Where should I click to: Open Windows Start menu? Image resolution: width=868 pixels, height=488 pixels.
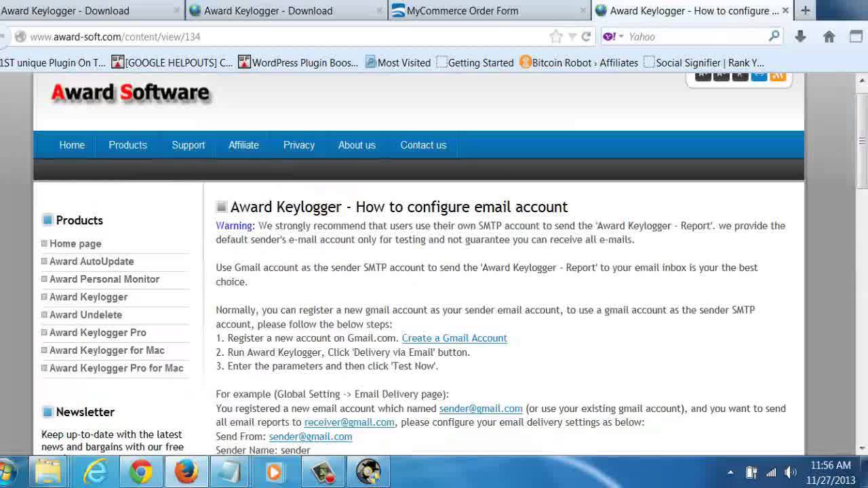[x=7, y=471]
